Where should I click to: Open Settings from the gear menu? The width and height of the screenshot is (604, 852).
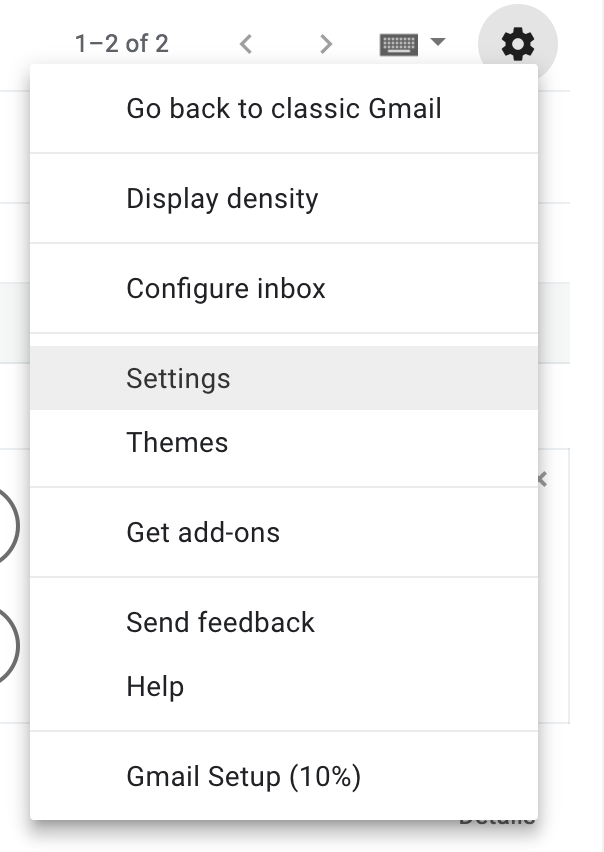[x=178, y=378]
